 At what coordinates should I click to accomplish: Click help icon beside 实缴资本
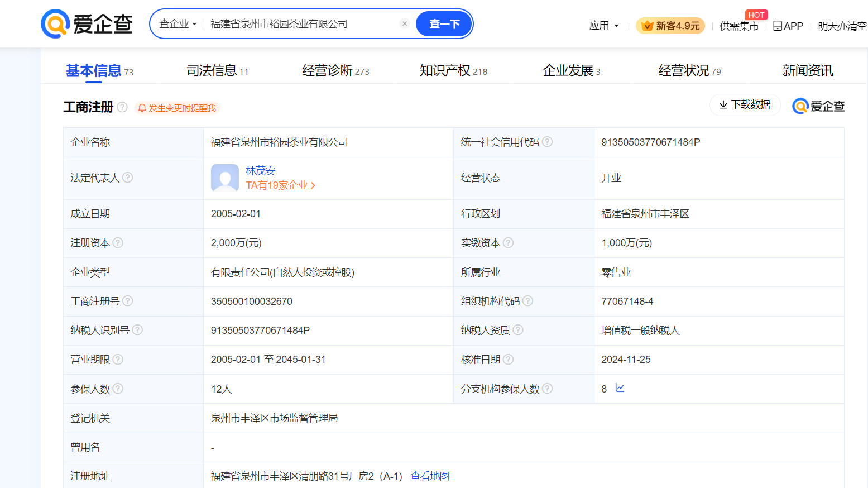(x=508, y=243)
